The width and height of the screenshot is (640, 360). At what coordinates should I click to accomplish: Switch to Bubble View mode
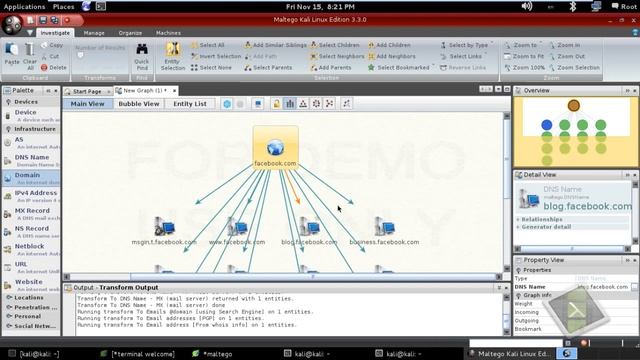(x=139, y=104)
